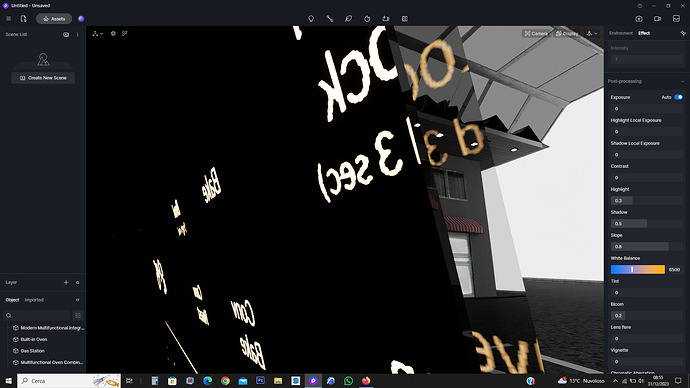Switch to the Environment tab

[x=621, y=33]
